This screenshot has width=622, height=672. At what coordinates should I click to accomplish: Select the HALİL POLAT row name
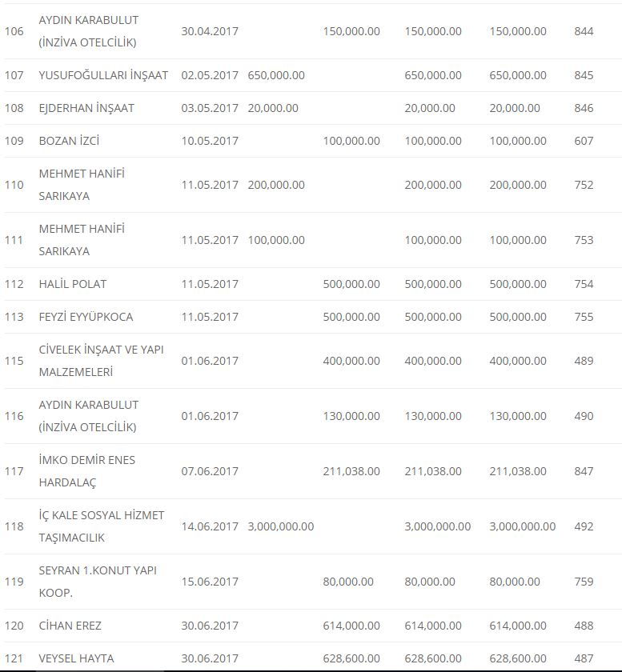73,284
